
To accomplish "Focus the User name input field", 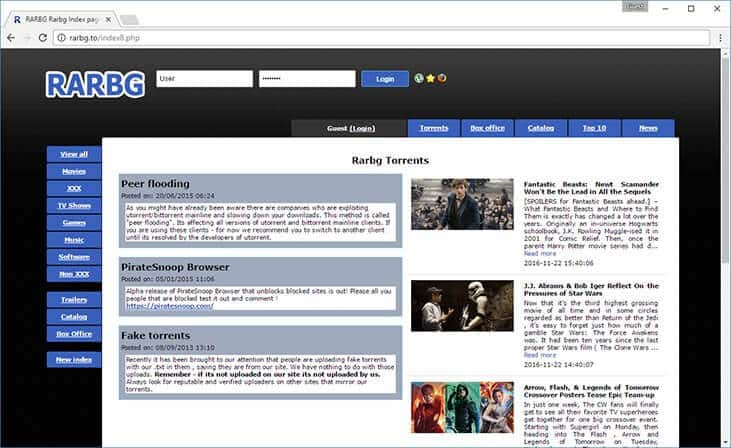I will point(205,79).
